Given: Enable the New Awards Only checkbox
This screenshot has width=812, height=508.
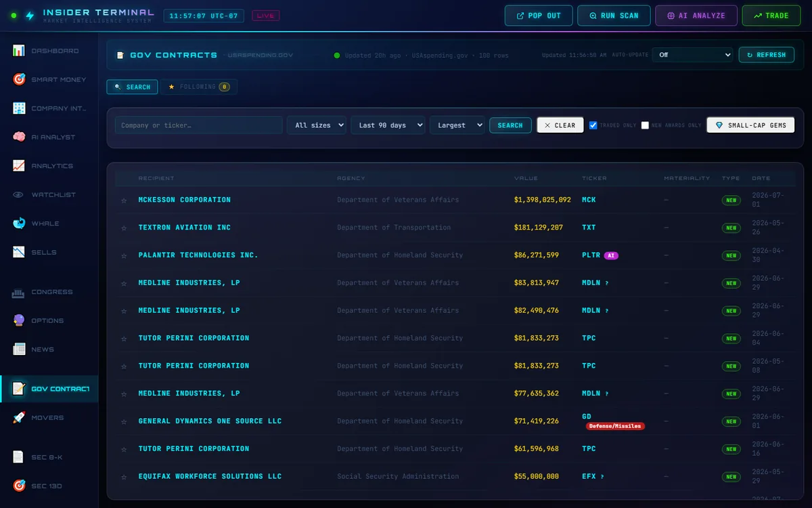Looking at the screenshot, I should pos(645,125).
